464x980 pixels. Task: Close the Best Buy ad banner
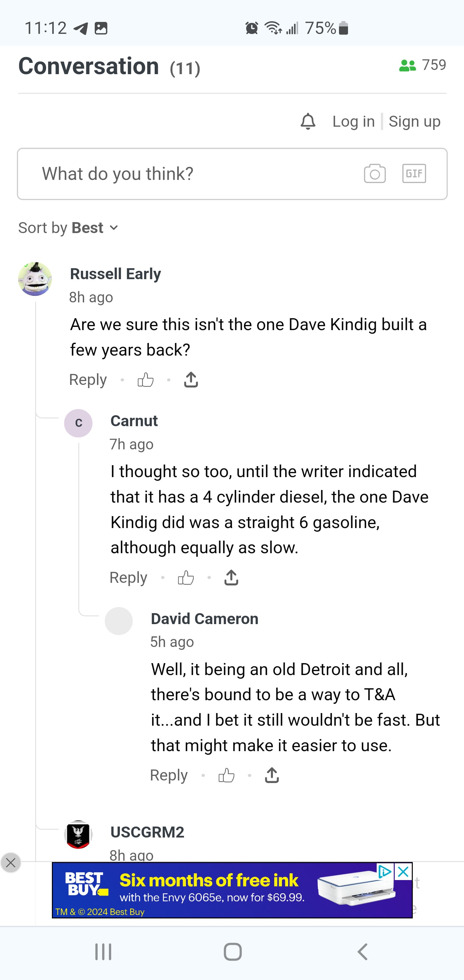click(403, 872)
